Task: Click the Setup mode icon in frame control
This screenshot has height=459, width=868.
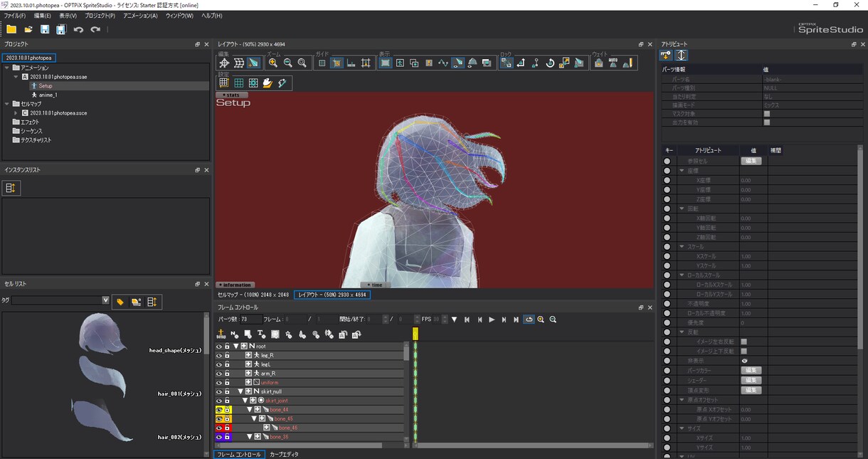Action: coord(221,334)
